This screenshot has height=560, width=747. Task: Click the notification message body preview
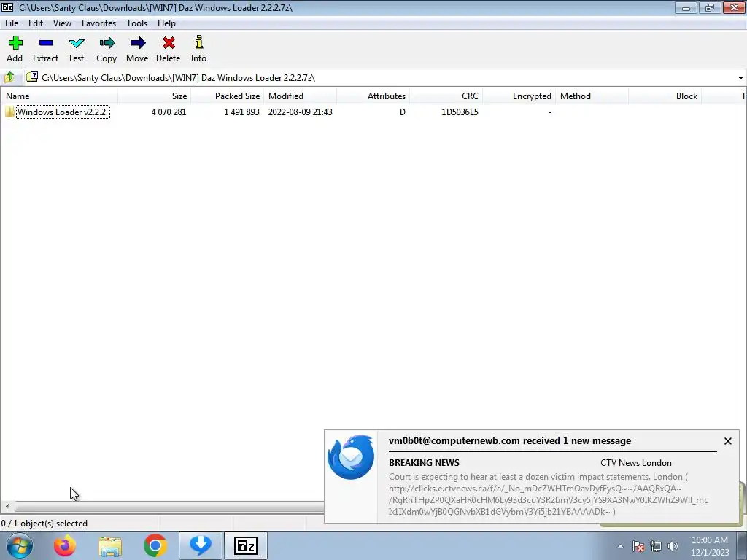click(549, 494)
